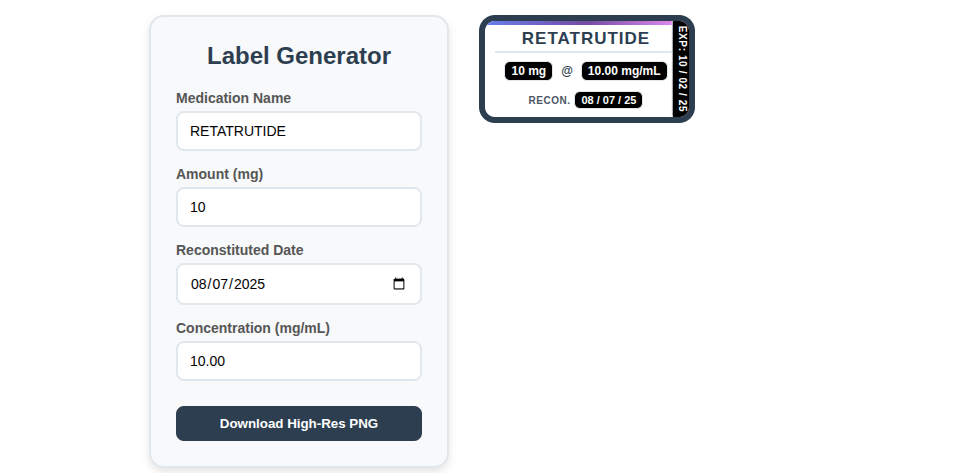Select the year 2025 in date field

(x=249, y=284)
